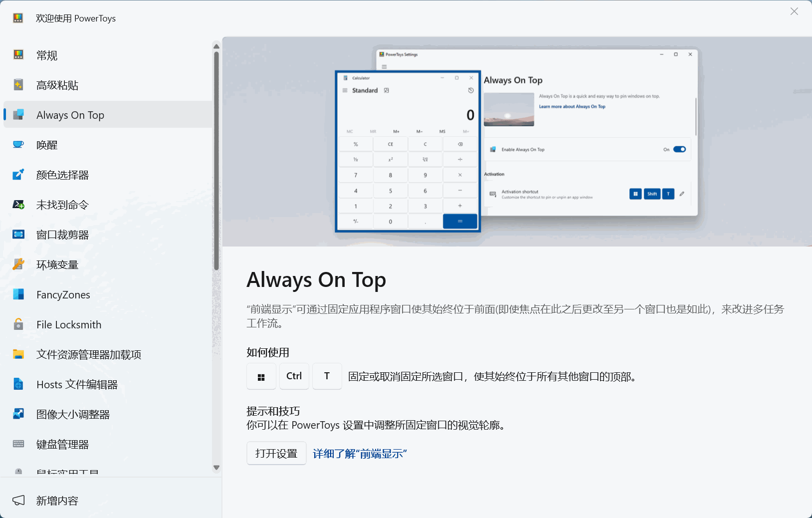Click the sidebar scroll-up arrow

click(216, 46)
